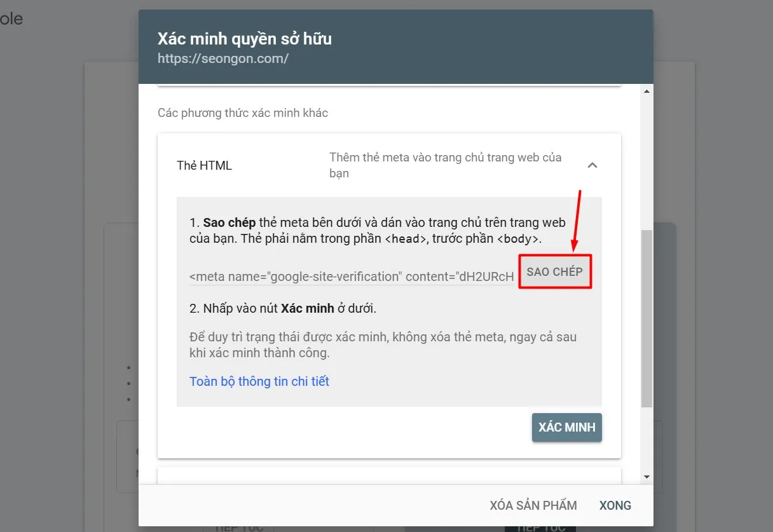The height and width of the screenshot is (532, 773).
Task: Click the dialog title Xác minh quyền sở hữu
Action: click(245, 38)
